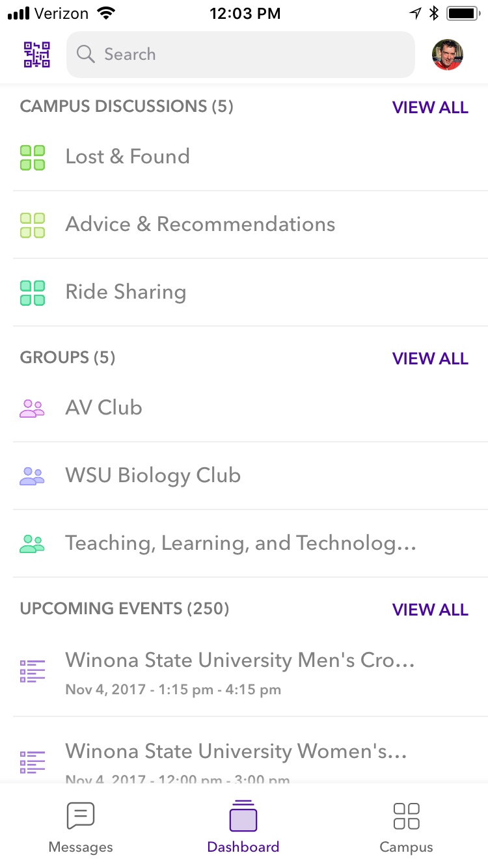This screenshot has height=868, width=488.
Task: Open the WSU Biology Club group
Action: (x=153, y=476)
